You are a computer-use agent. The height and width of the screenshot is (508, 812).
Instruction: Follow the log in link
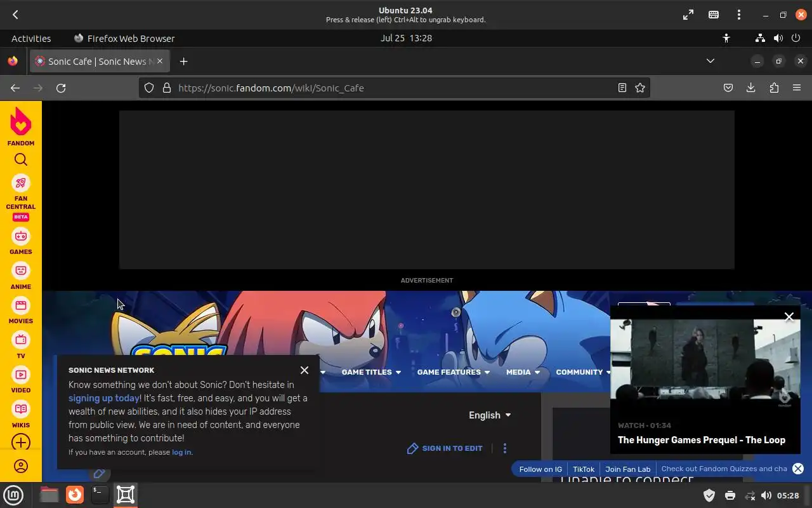coord(181,452)
